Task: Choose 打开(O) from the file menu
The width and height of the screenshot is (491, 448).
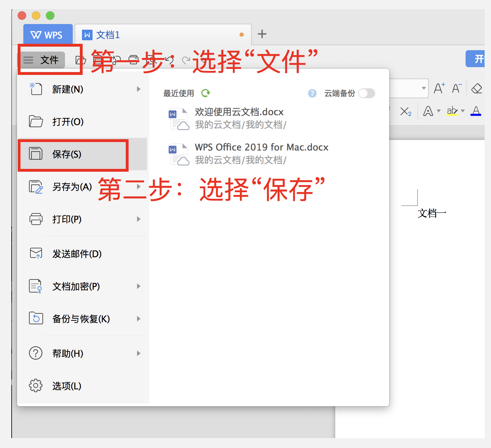Action: 82,122
